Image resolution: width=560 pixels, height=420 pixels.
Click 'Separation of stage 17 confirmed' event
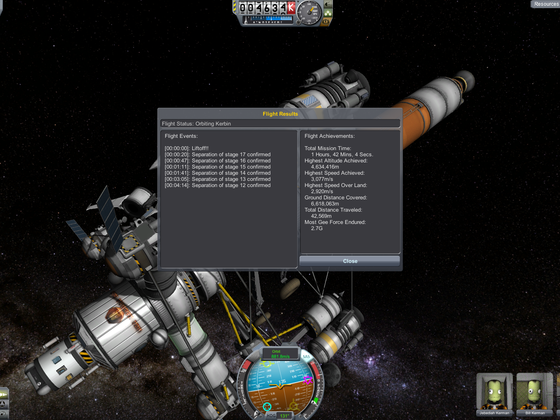coord(218,155)
